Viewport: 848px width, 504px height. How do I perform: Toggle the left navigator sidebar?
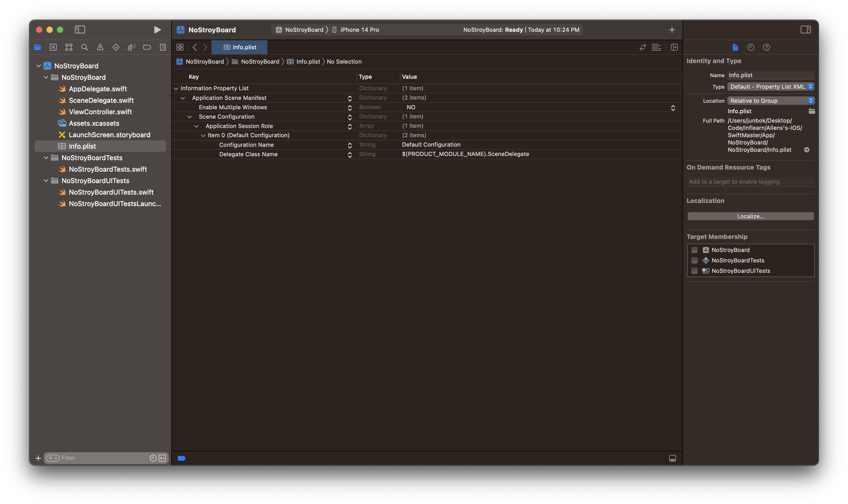tap(80, 30)
